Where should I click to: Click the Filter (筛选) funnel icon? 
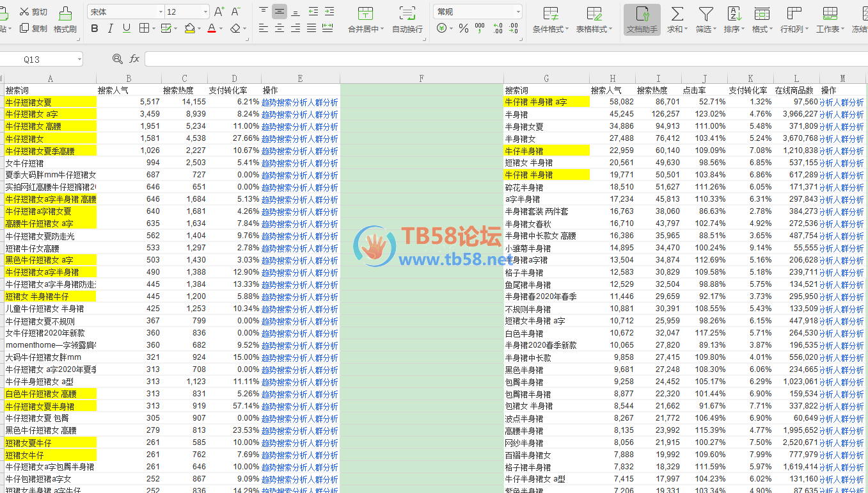coord(706,14)
